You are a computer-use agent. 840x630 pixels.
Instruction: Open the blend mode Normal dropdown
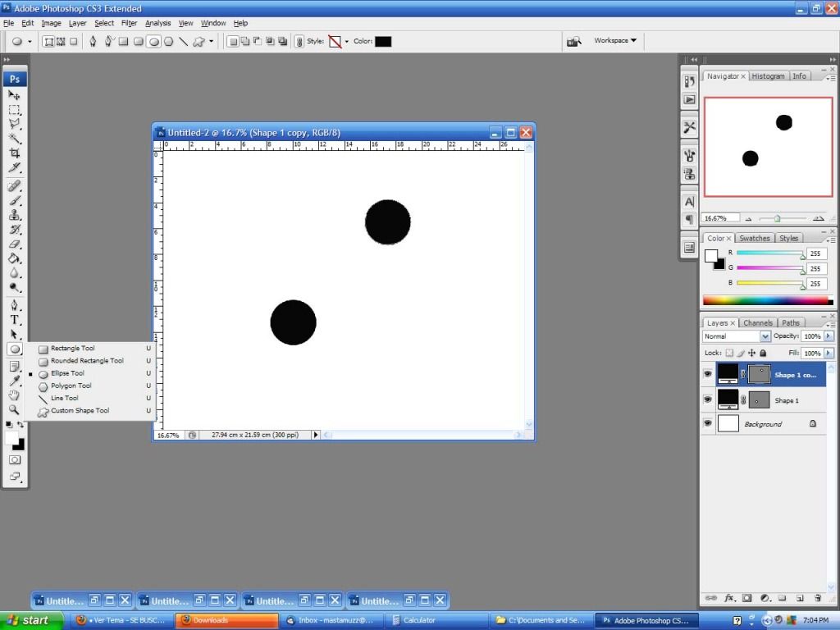click(x=765, y=336)
